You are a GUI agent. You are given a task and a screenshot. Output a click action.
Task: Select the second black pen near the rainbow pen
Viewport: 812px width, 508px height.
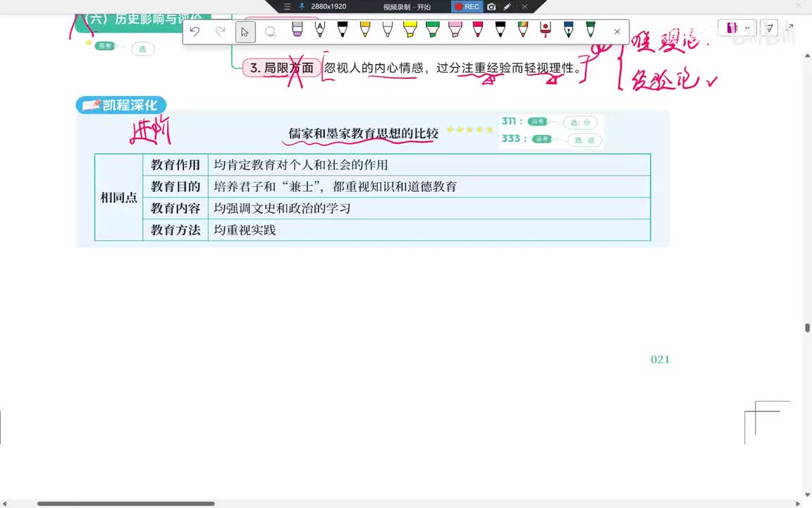point(500,29)
